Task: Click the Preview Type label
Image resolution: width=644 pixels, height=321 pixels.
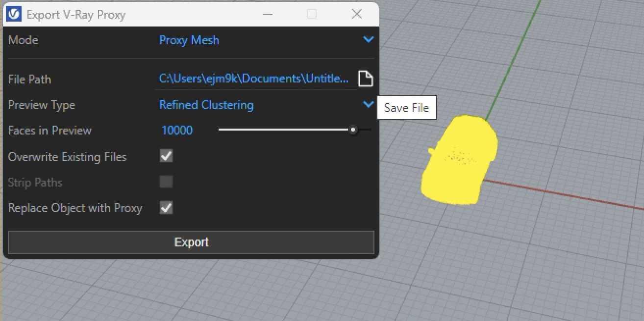Action: coord(41,105)
